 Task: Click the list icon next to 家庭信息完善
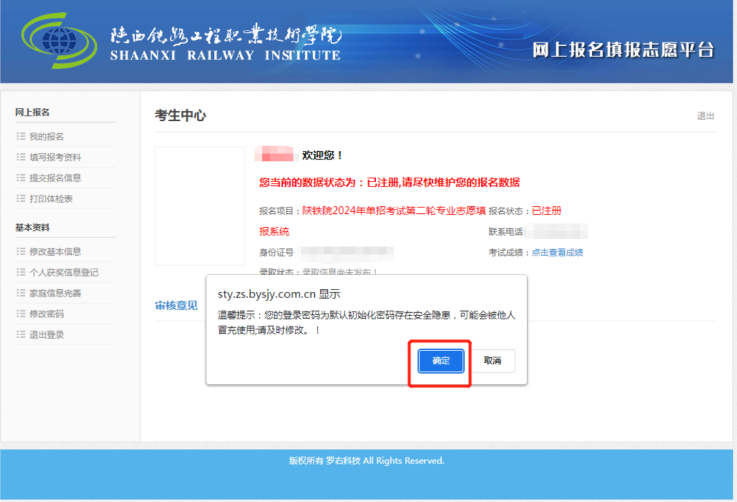pos(20,293)
